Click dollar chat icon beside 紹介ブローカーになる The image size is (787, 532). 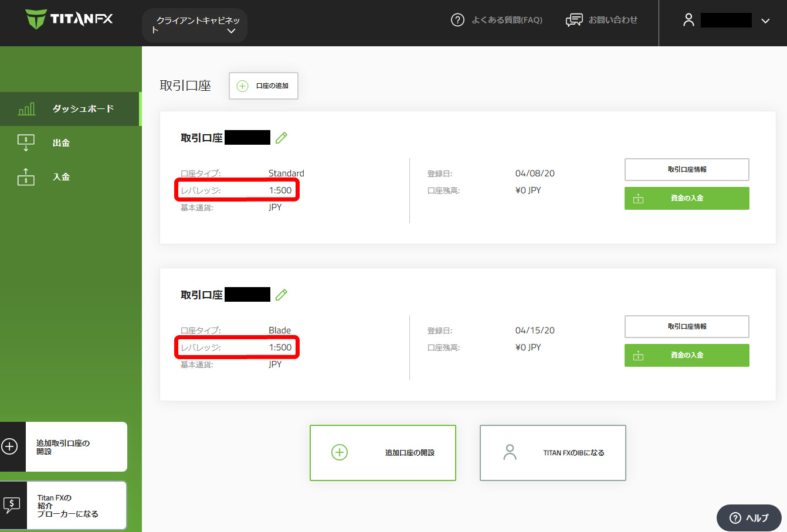[x=11, y=505]
